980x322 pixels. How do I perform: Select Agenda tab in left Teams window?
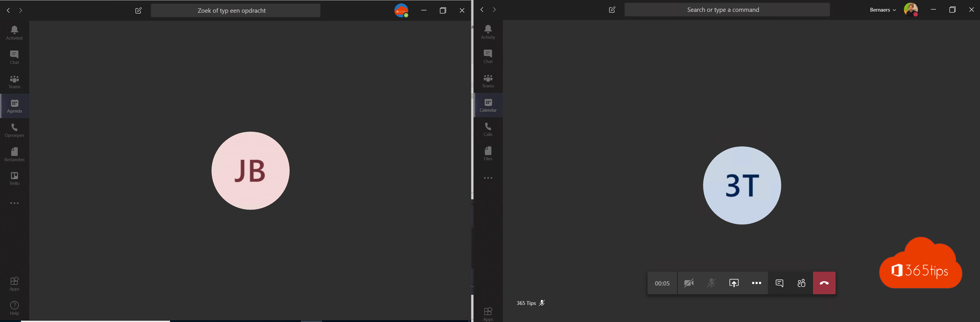point(14,106)
